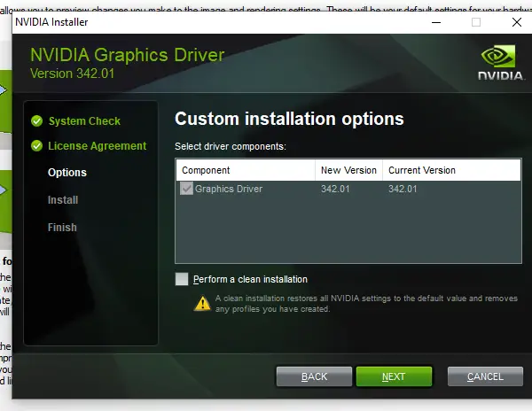Select the Install step
Image resolution: width=532 pixels, height=411 pixels.
tap(63, 200)
